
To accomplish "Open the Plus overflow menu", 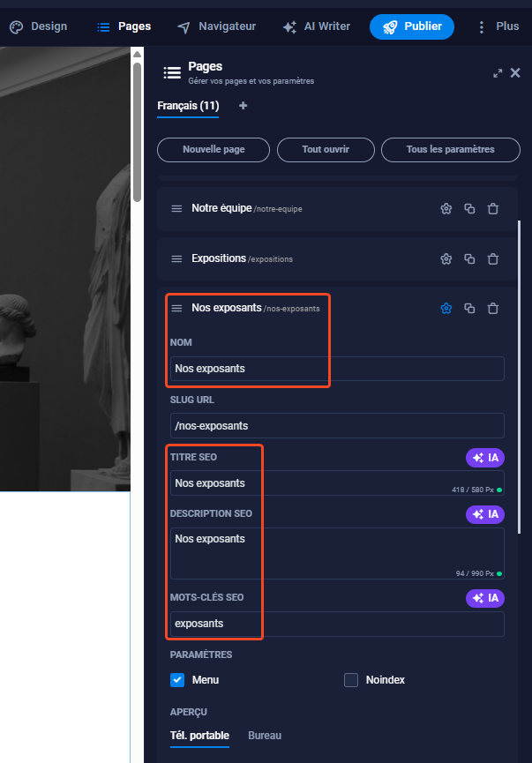I will [498, 26].
